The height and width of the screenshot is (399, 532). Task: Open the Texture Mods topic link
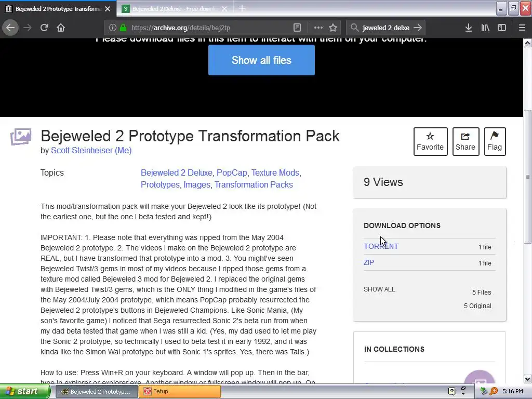tap(275, 172)
